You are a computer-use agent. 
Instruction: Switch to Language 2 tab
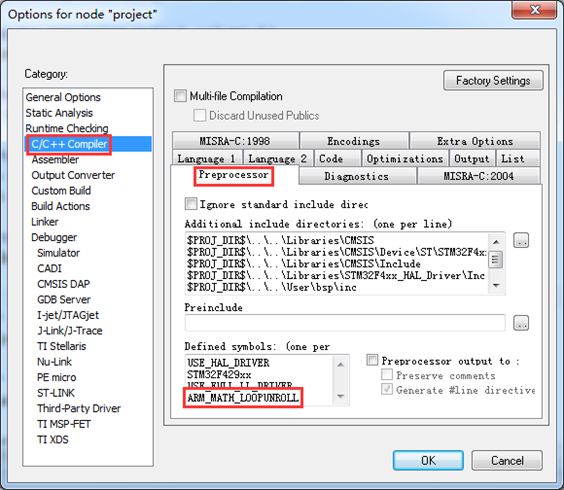coord(278,159)
